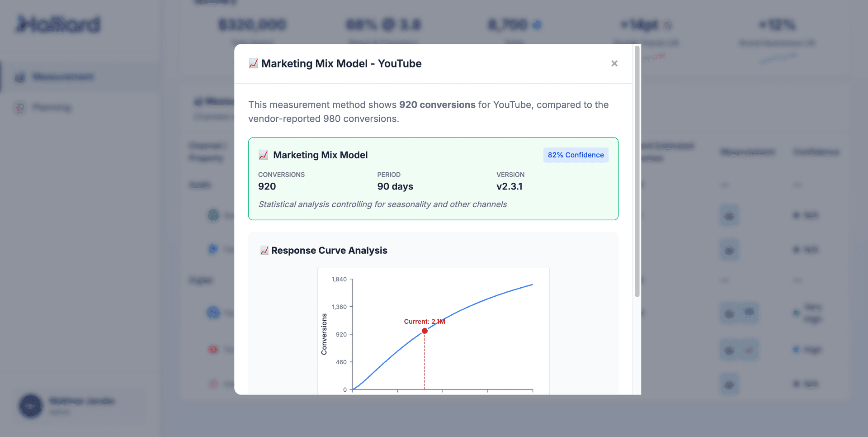Click the chart icon in the green model card
Screen dimensions: 868x437
[263, 155]
